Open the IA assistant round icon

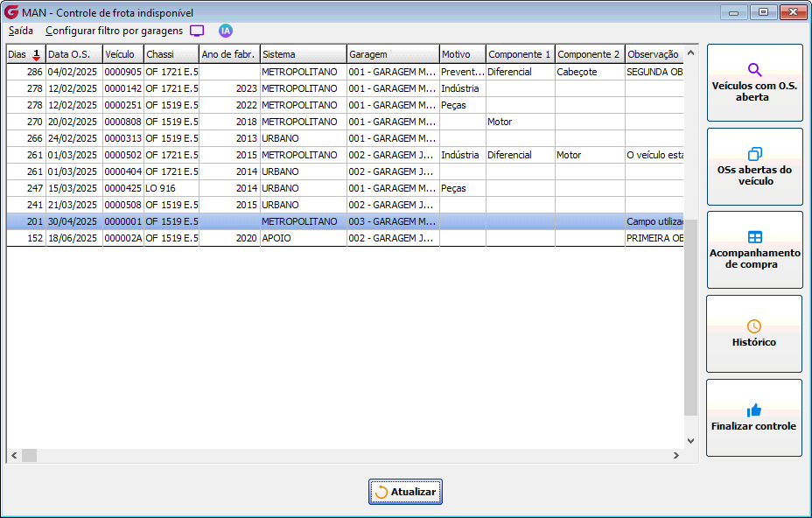pos(225,31)
